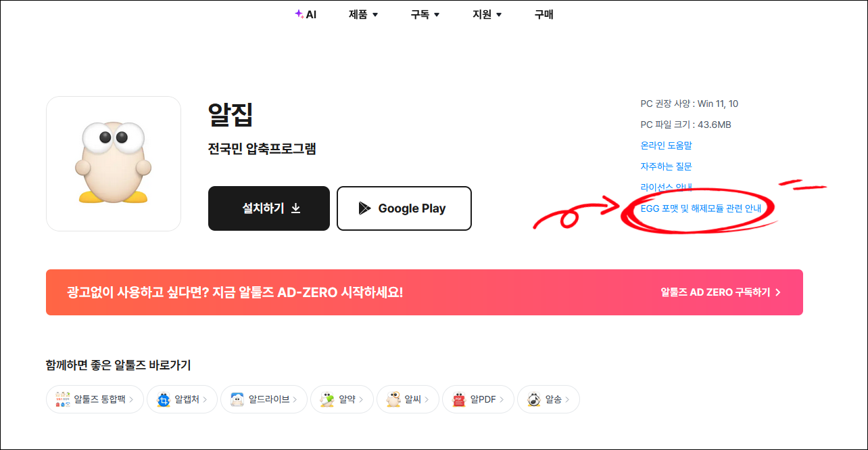The image size is (868, 450).
Task: Click the chevron in 알캡처 chip
Action: [206, 400]
